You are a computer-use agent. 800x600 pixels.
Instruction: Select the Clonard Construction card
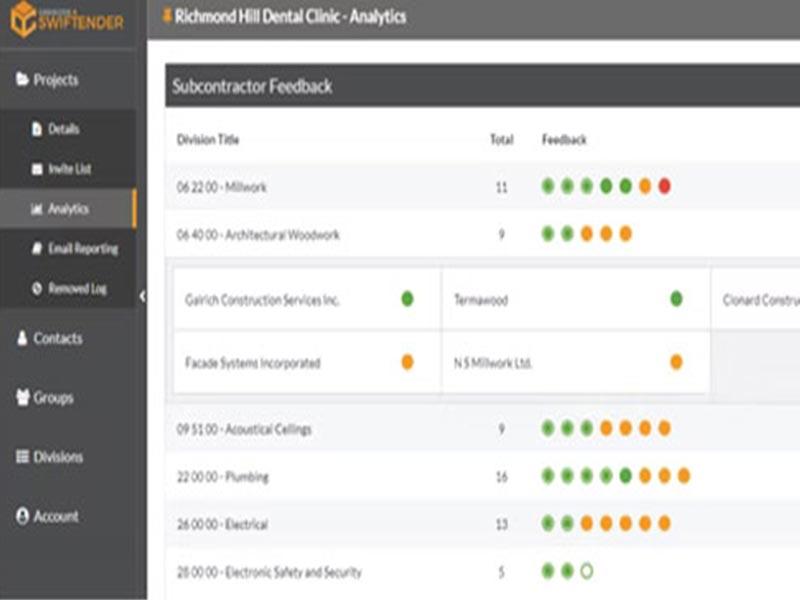[756, 299]
